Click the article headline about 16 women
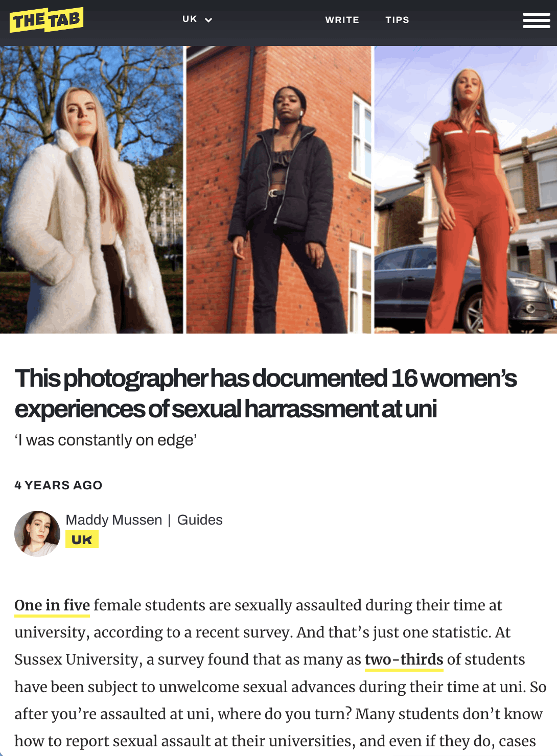The height and width of the screenshot is (756, 557). [x=266, y=393]
